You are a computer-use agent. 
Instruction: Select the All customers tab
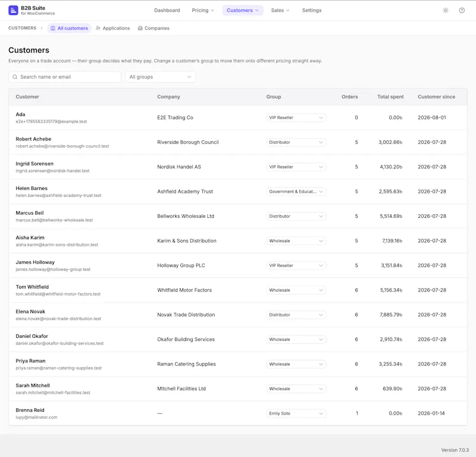tap(69, 28)
